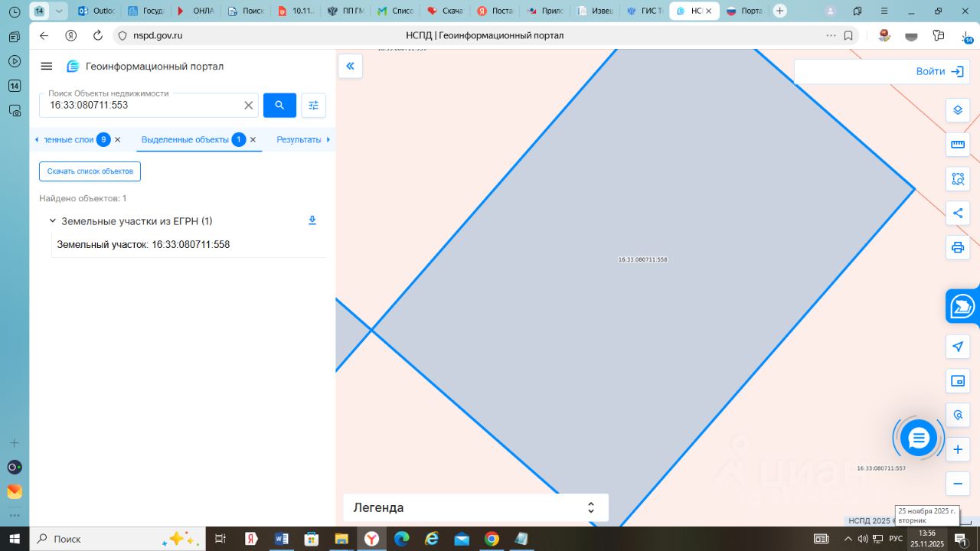Switch to the 'Результаты' tab
Image resolution: width=980 pixels, height=551 pixels.
[x=299, y=140]
